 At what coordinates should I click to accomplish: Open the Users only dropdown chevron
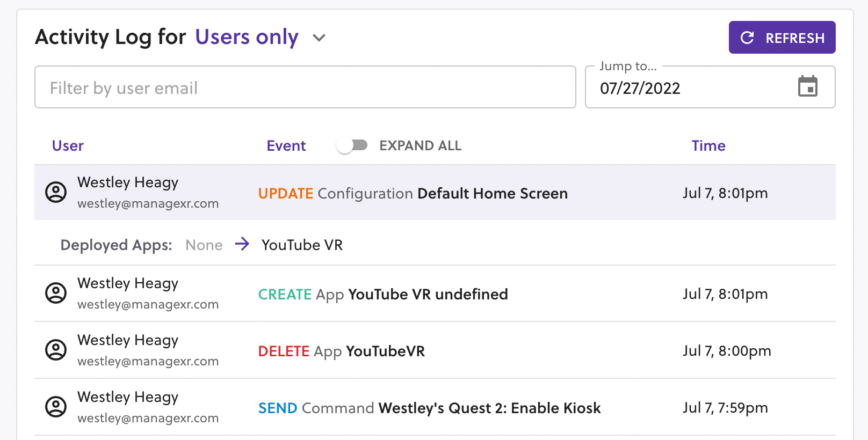pos(319,38)
